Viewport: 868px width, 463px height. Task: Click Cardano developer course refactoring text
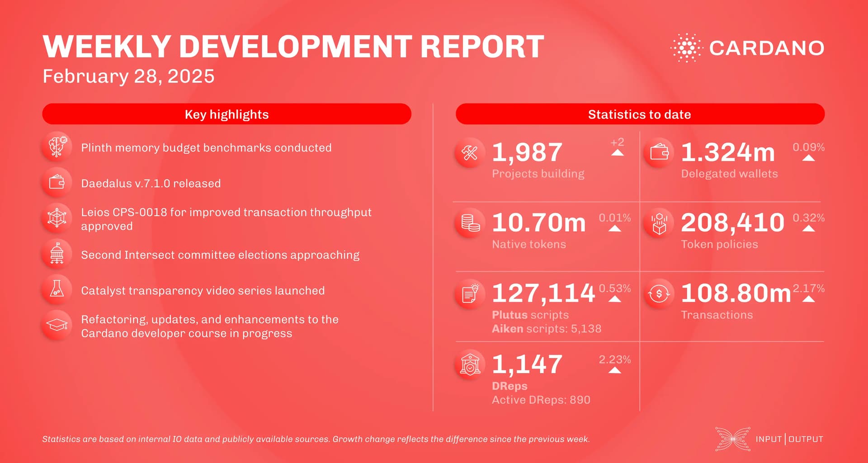point(210,326)
